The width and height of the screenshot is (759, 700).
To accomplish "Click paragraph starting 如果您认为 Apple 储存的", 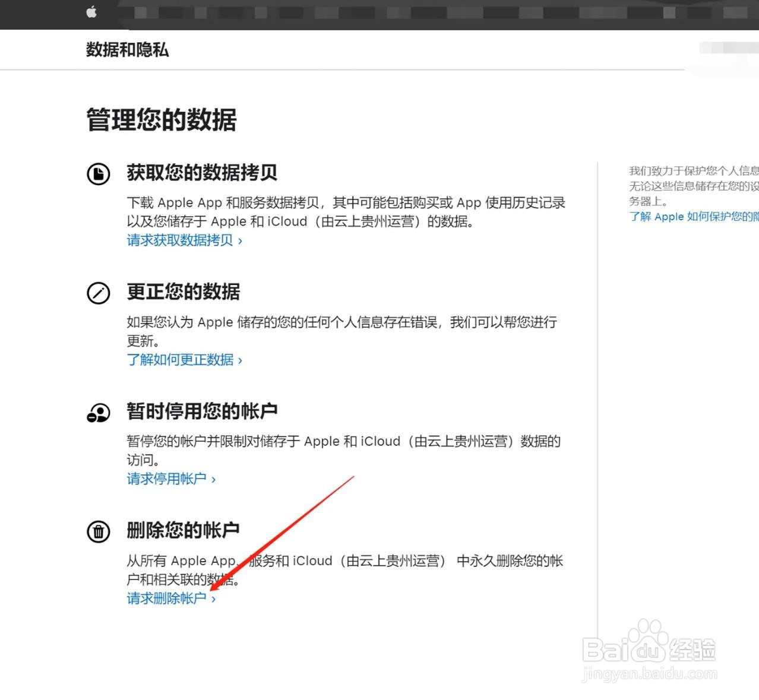I will pos(342,331).
